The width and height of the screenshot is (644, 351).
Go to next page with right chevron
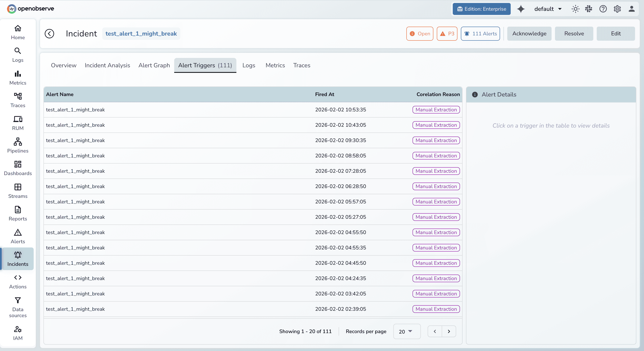(449, 331)
